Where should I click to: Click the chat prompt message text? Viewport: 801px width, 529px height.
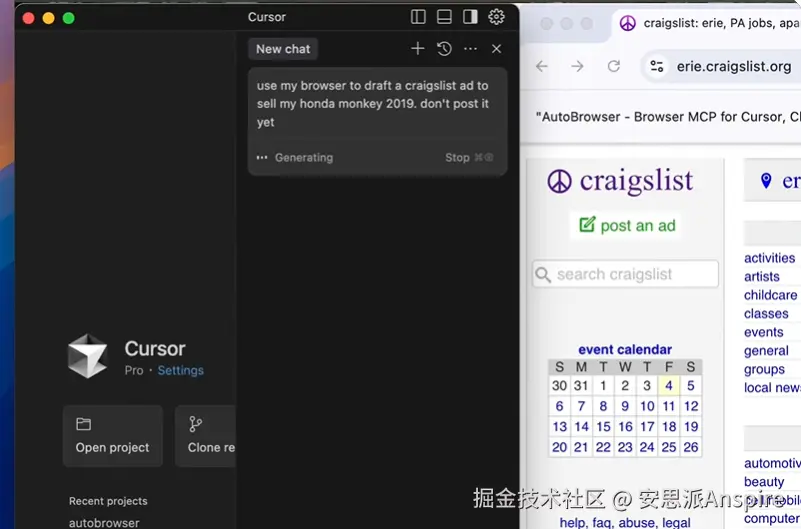click(x=372, y=104)
